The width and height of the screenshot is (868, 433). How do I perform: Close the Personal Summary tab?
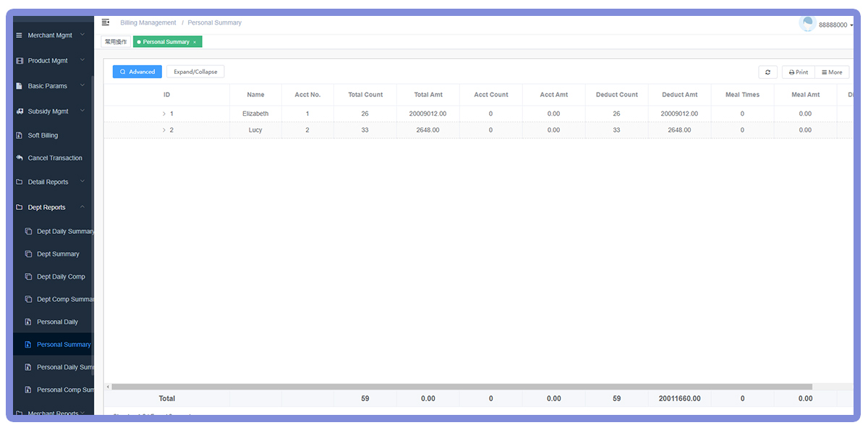tap(195, 42)
